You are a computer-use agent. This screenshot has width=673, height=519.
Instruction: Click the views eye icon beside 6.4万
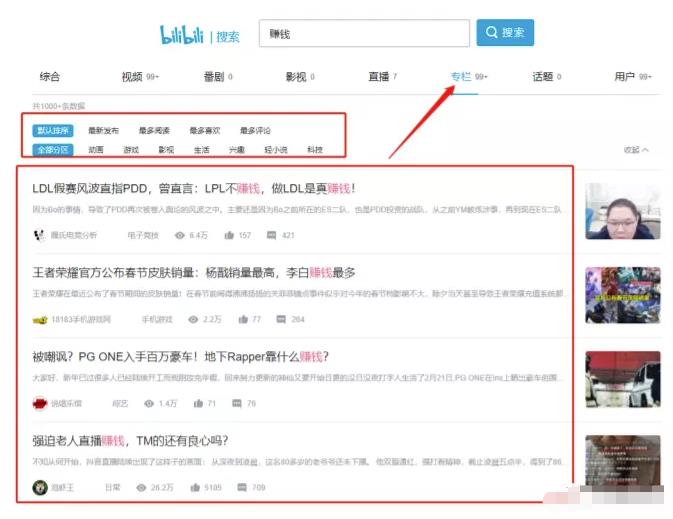tap(180, 235)
